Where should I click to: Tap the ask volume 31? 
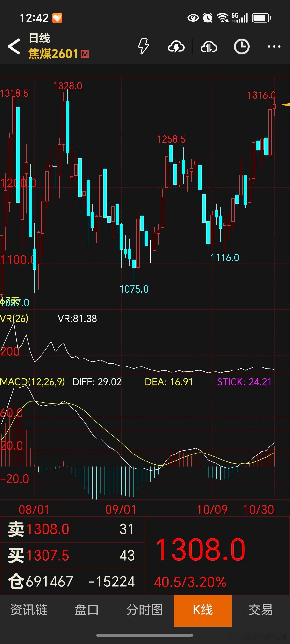(x=126, y=529)
